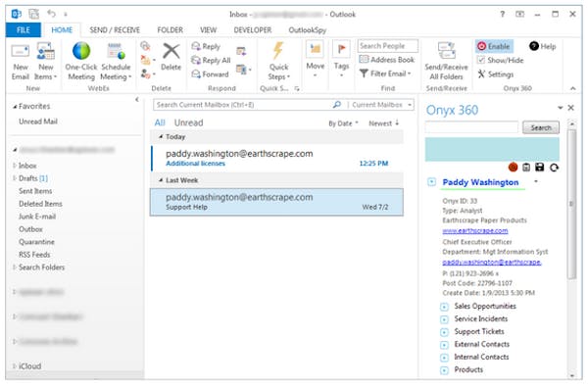Expand the Support Tickets section
The image size is (588, 388).
444,332
